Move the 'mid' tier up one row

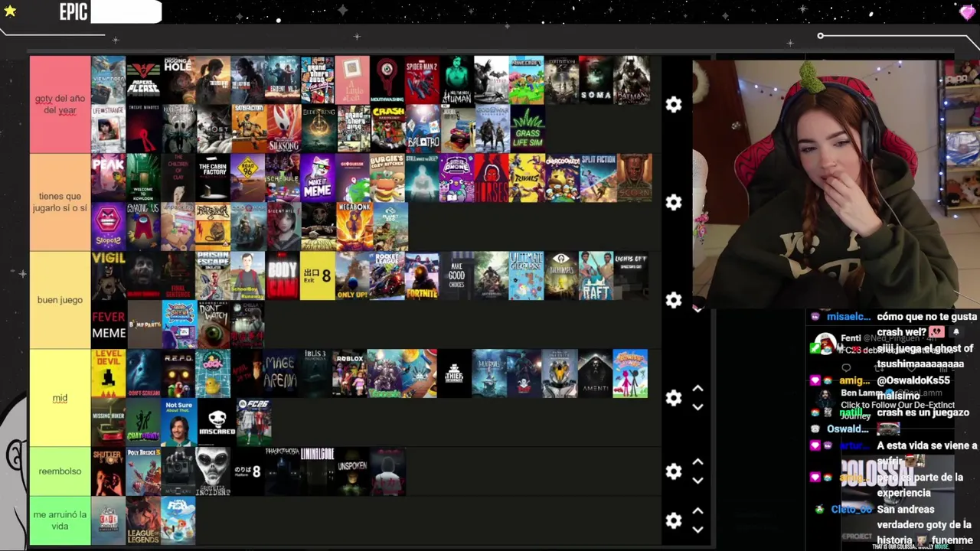(x=697, y=389)
